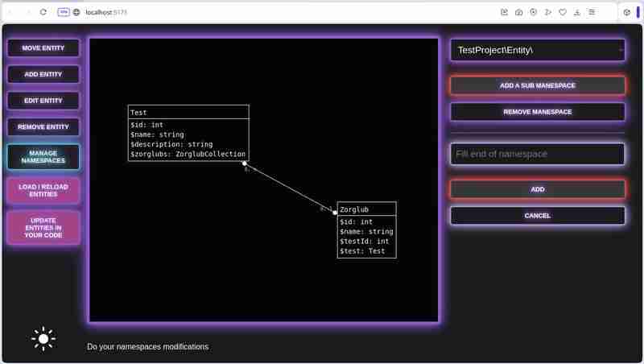Click the $zorglubs: ZorglubCollection field

click(188, 154)
